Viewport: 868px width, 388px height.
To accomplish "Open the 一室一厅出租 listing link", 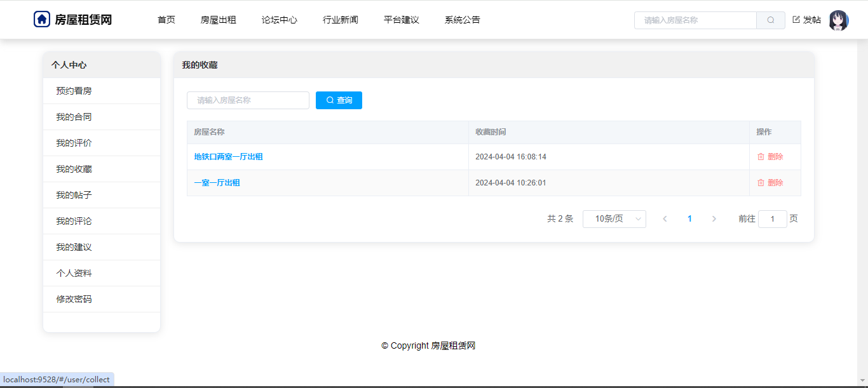I will (217, 183).
